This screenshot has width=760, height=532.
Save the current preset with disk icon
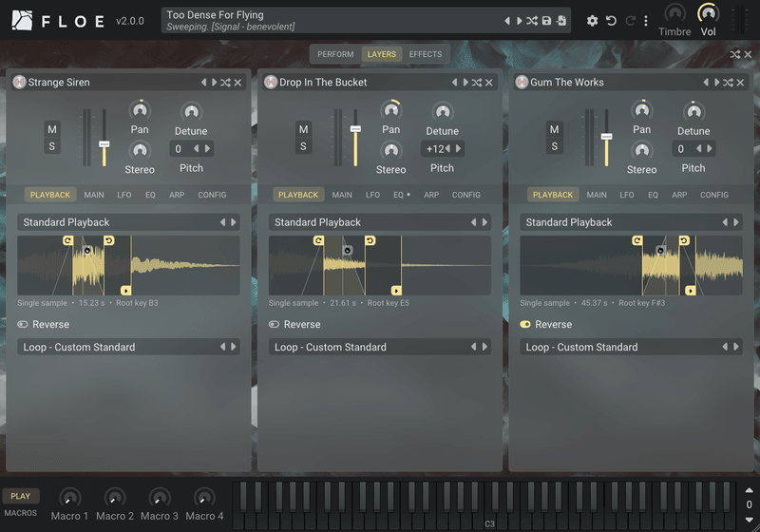(x=547, y=21)
